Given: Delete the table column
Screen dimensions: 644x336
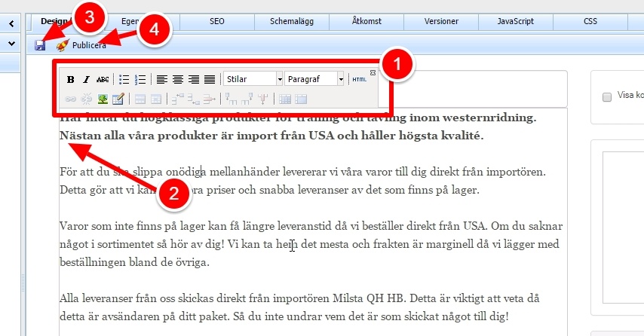Looking at the screenshot, I should 263,99.
